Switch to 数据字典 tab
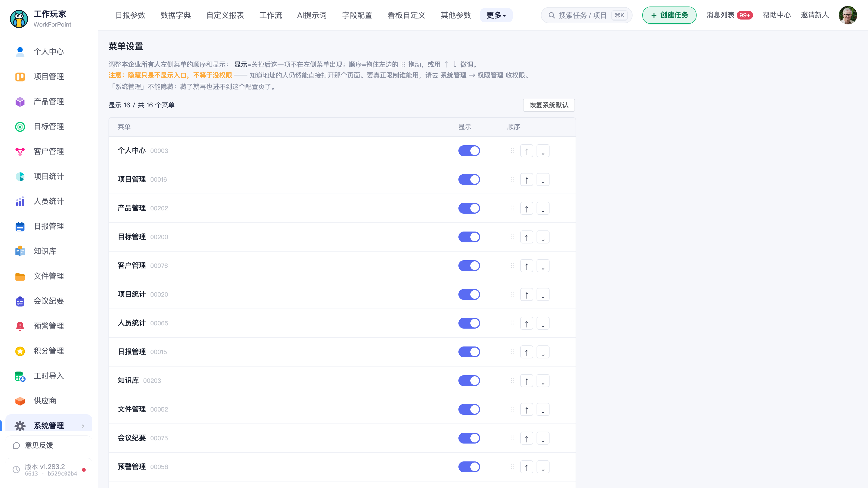 pos(175,15)
